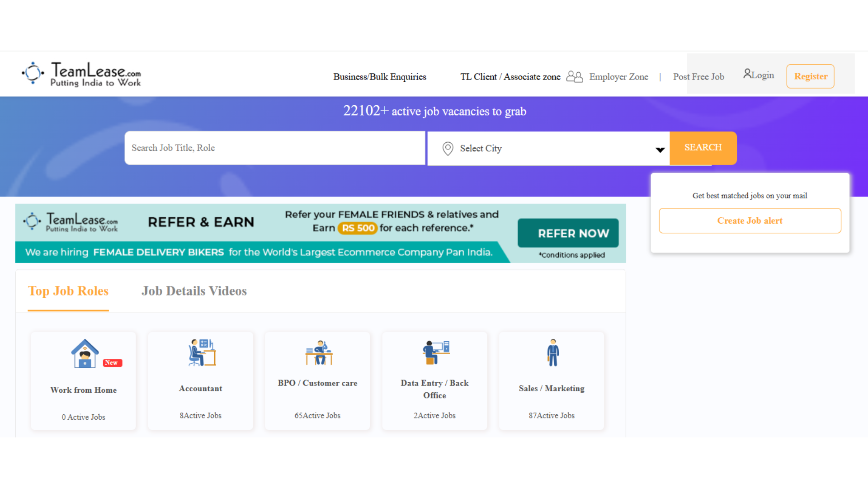
Task: Click the Login user icon
Action: (747, 73)
